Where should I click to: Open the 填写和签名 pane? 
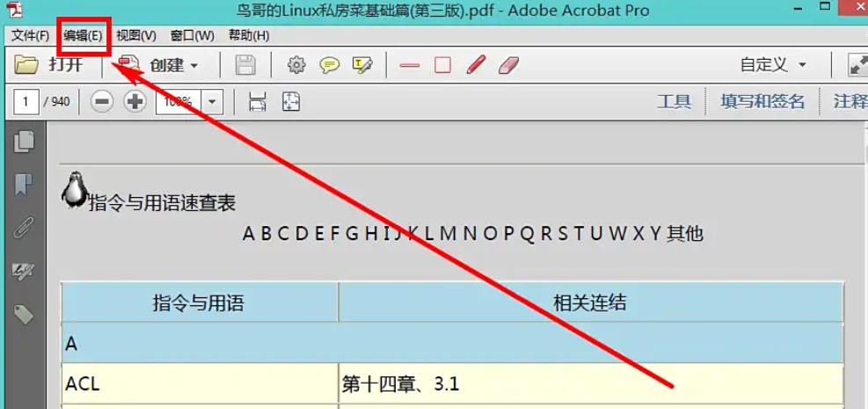[762, 102]
